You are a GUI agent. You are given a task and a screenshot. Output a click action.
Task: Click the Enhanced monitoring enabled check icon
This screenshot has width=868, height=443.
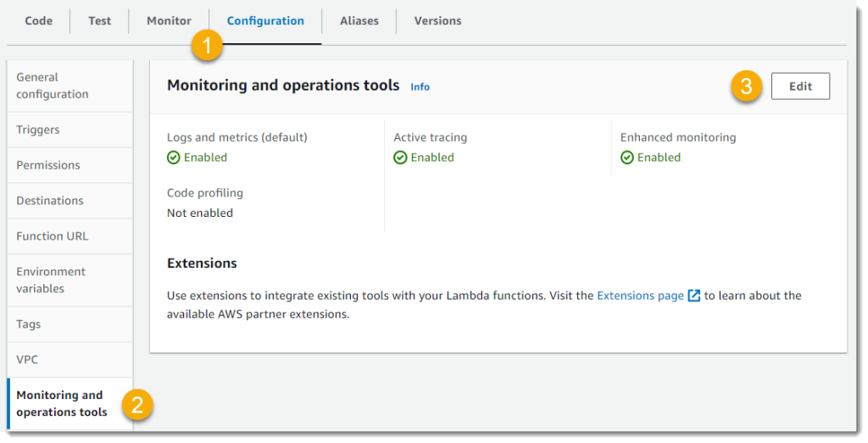tap(627, 158)
